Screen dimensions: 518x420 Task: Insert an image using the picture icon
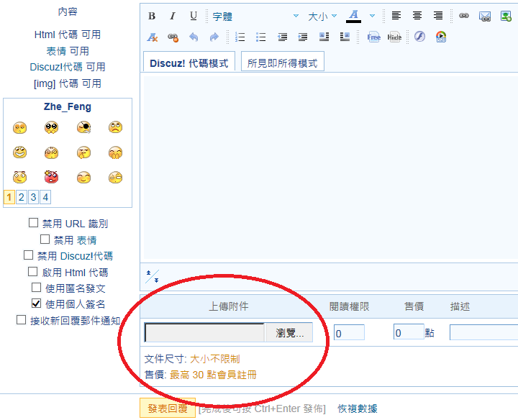(x=506, y=16)
